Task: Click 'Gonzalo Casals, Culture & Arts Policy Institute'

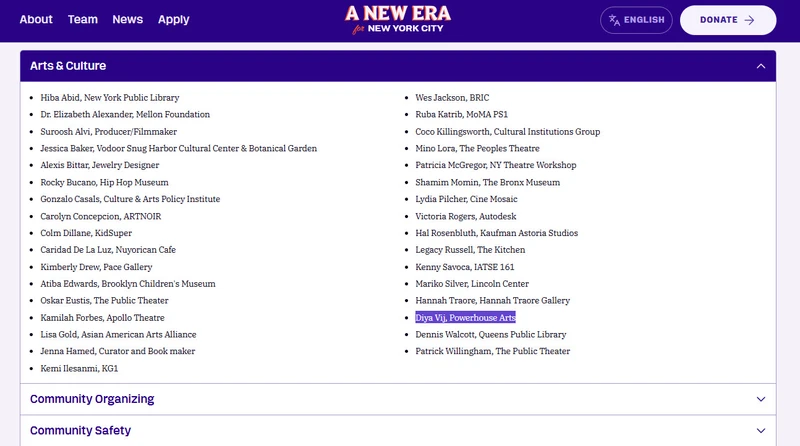Action: click(130, 199)
